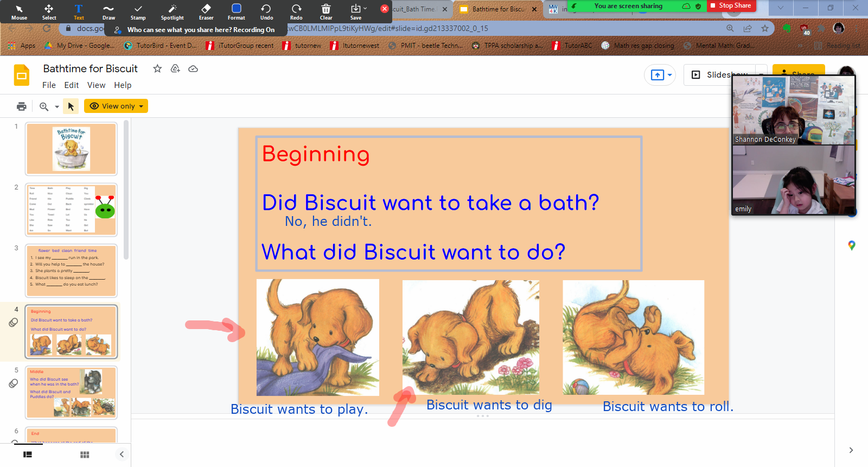
Task: Close the annotation toolbar
Action: (385, 9)
